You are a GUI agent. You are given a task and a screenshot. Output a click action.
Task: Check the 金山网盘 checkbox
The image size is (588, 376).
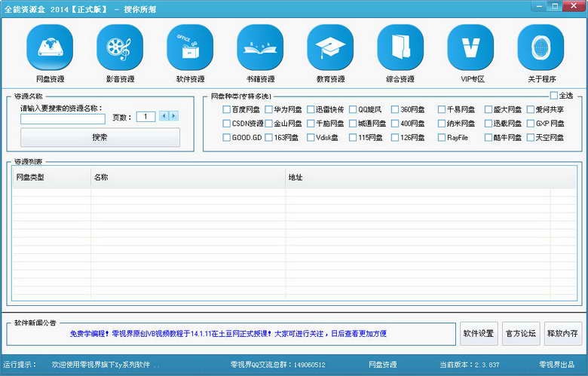pos(268,124)
